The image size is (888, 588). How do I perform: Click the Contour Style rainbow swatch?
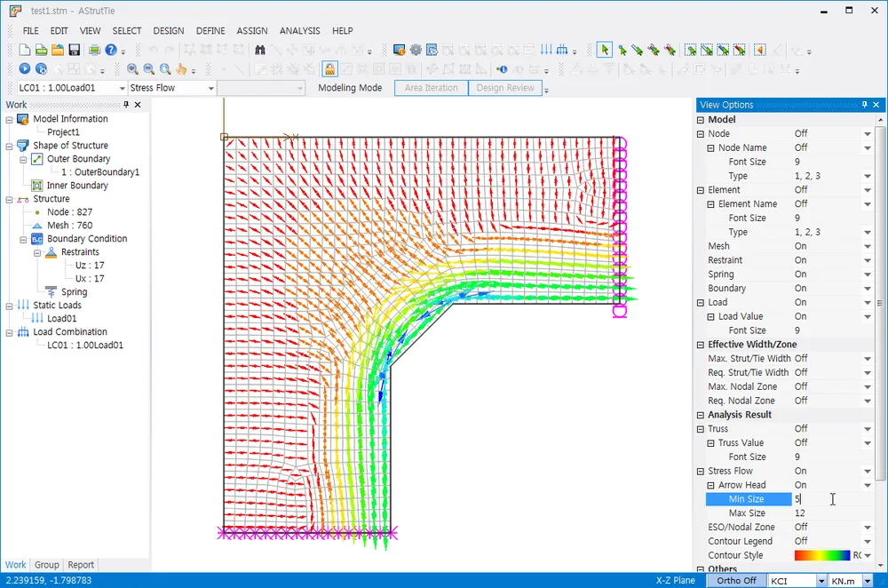click(821, 555)
